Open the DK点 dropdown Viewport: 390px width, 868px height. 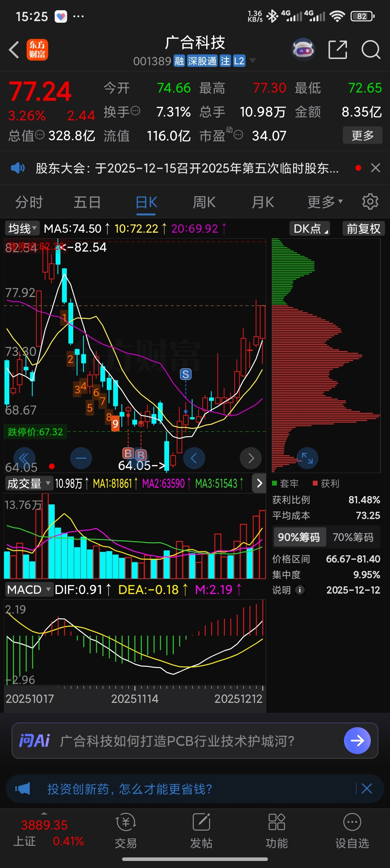(310, 229)
